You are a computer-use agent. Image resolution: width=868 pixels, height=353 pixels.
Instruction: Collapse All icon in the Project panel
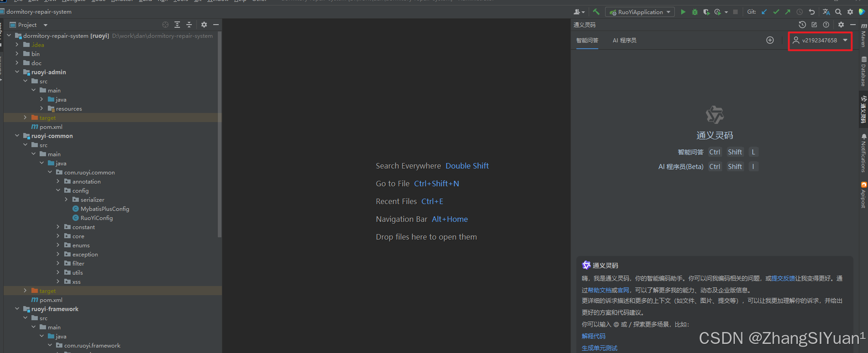pyautogui.click(x=189, y=25)
